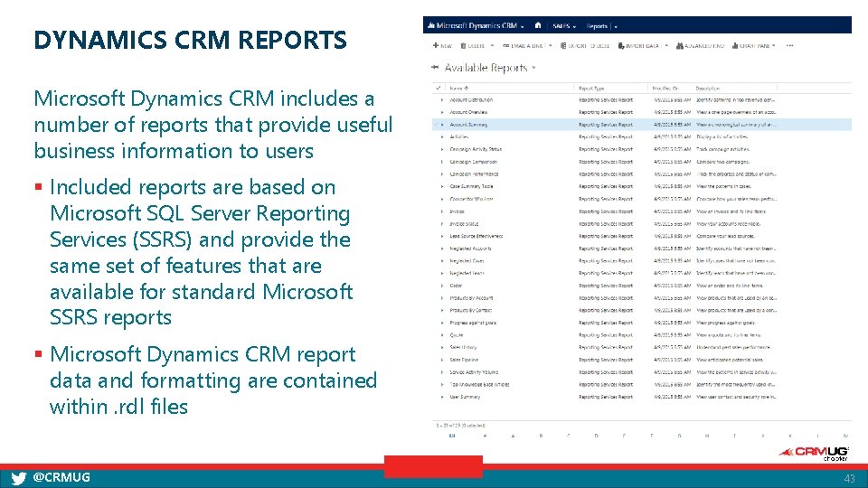Open the Campaign Comparison report
This screenshot has height=488, width=868.
tap(473, 162)
